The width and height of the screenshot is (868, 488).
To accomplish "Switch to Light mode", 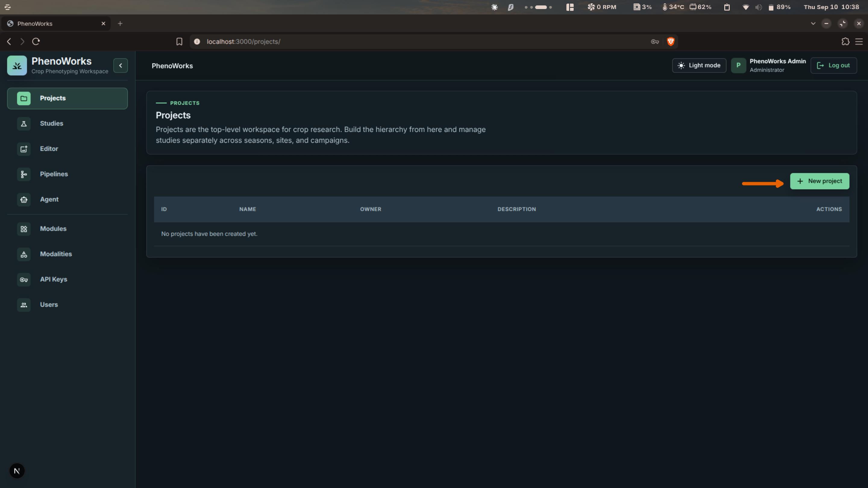I will [699, 65].
